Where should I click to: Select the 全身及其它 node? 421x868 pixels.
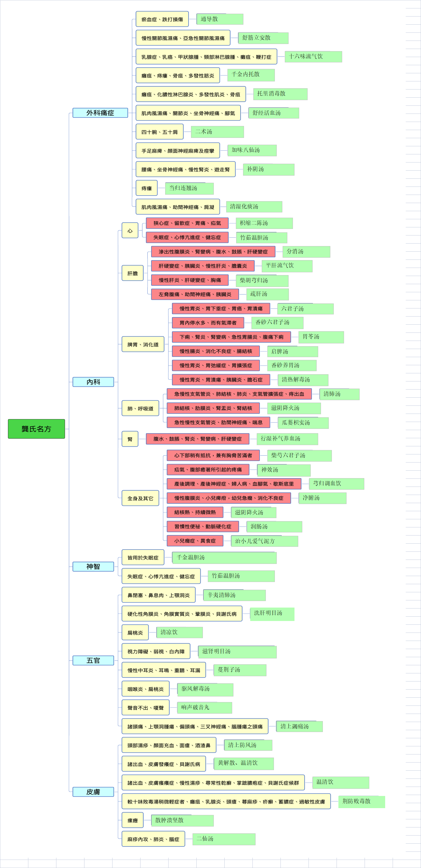(x=140, y=498)
